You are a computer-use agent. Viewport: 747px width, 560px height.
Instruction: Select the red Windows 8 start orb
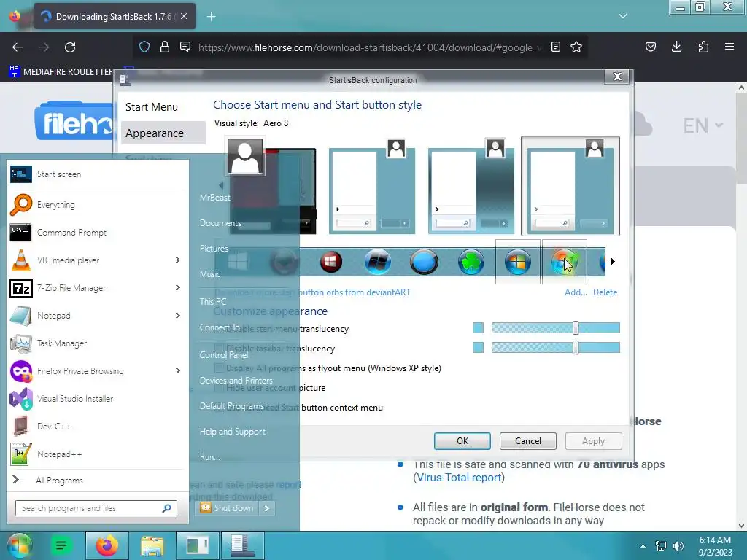tap(331, 262)
